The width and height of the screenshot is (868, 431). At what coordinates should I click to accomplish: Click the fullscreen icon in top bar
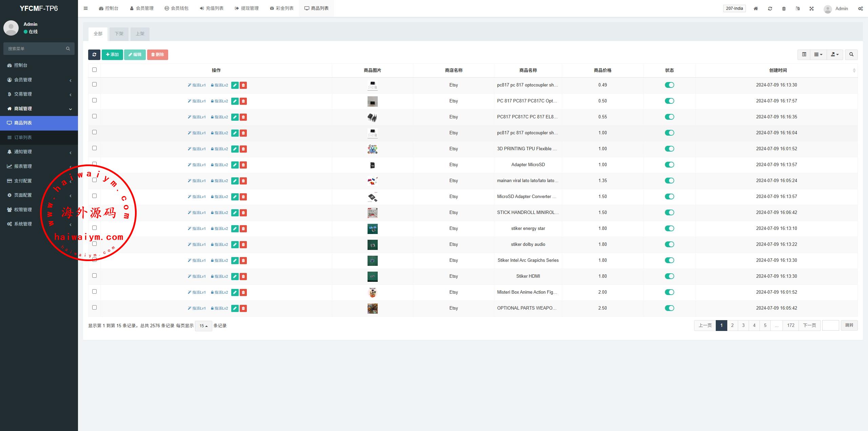[x=812, y=9]
